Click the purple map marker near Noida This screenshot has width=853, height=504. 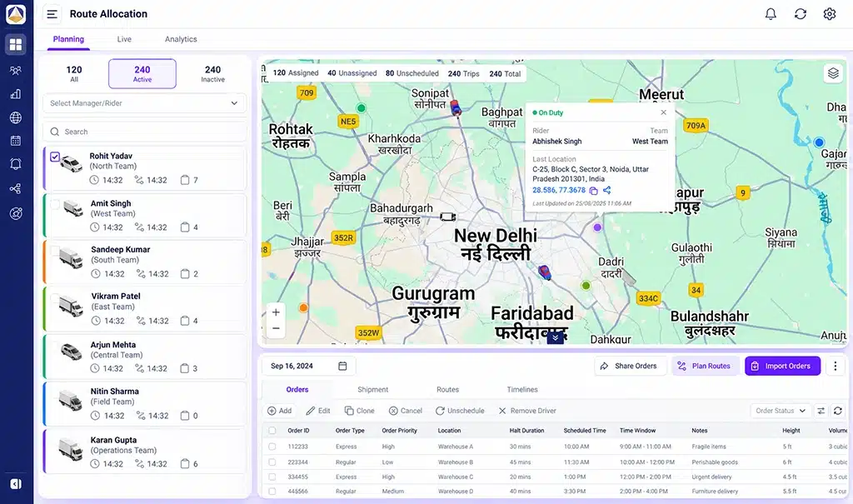point(597,227)
